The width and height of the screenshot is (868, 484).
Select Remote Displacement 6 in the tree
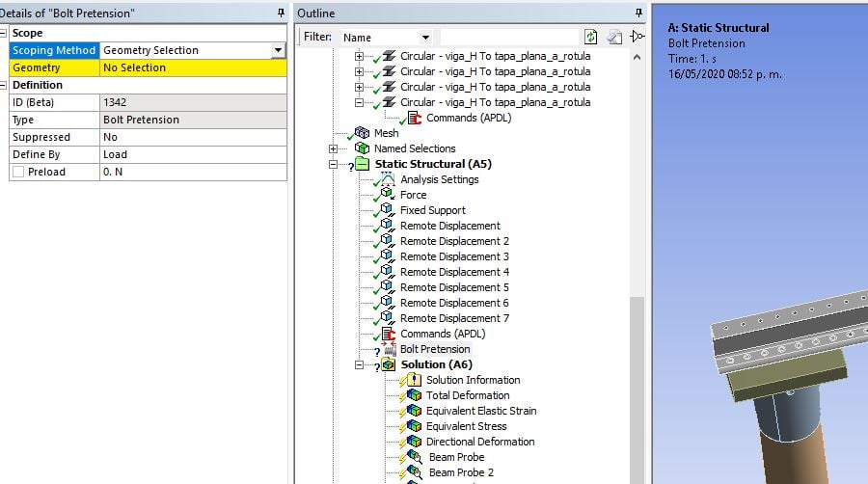point(454,303)
